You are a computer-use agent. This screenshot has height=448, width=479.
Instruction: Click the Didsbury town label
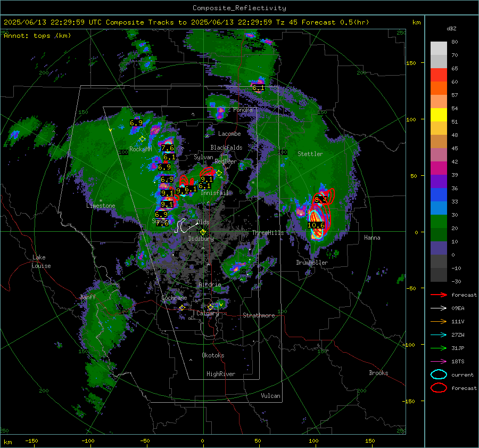201,239
